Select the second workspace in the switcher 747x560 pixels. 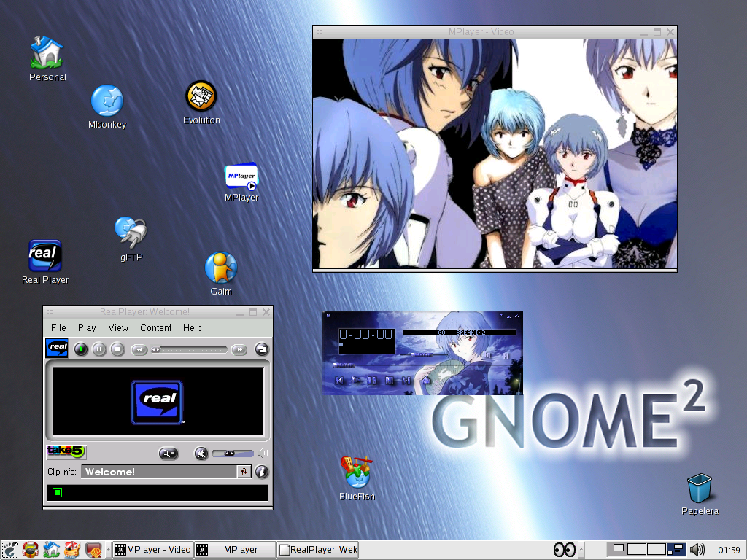click(636, 550)
